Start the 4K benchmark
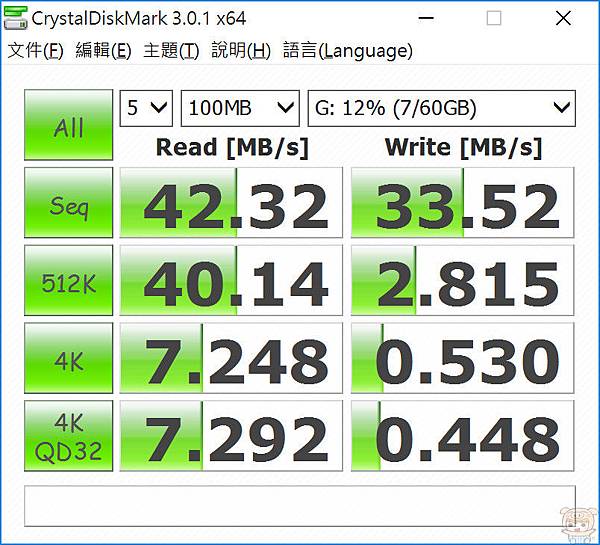 click(x=68, y=358)
